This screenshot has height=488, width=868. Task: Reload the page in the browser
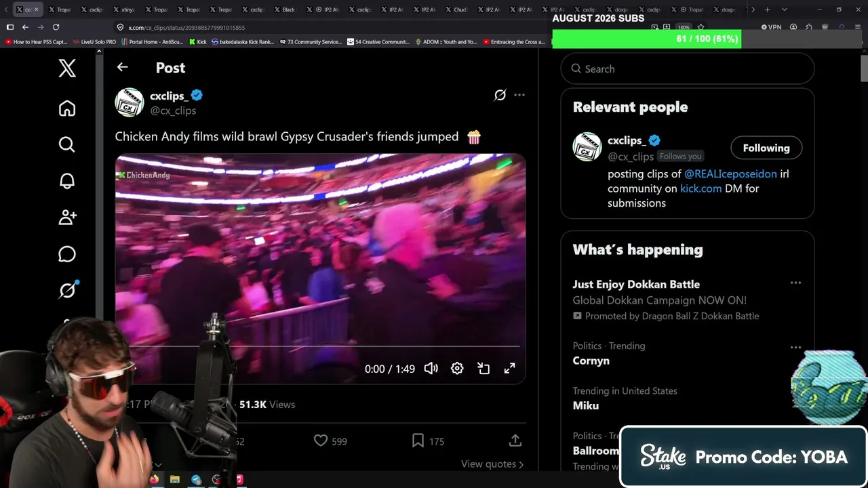(x=56, y=27)
